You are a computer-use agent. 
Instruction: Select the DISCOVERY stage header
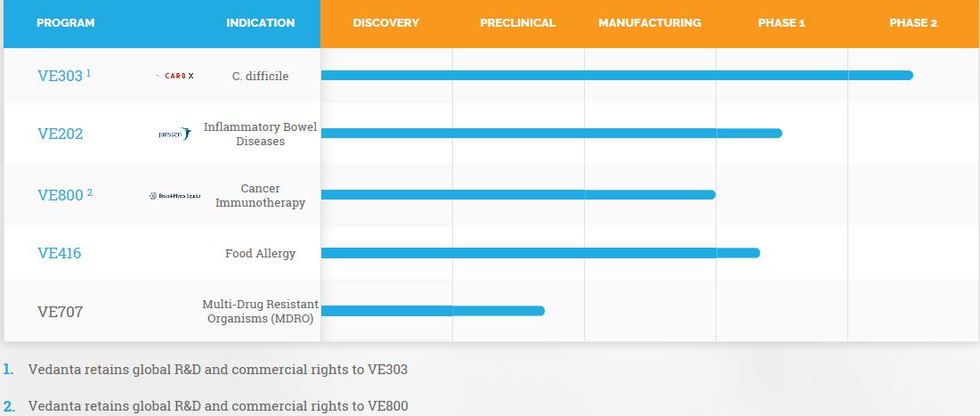385,23
